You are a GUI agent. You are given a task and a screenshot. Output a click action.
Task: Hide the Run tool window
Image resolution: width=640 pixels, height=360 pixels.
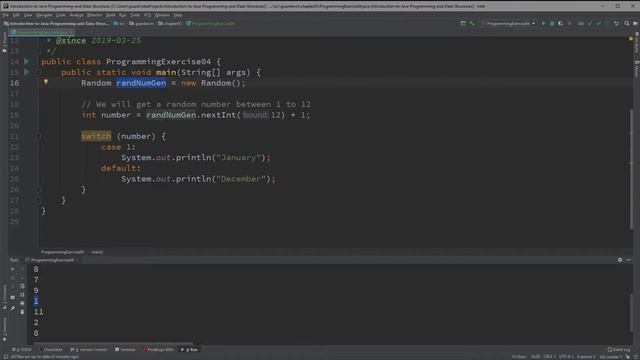tap(629, 260)
